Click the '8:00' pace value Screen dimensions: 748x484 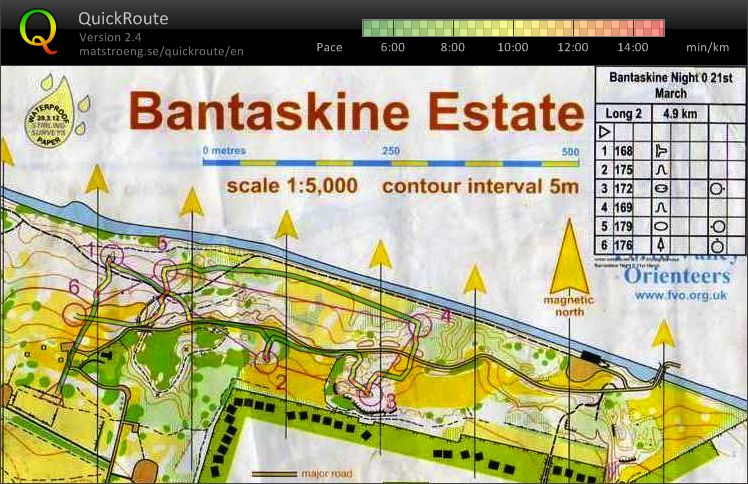[453, 47]
